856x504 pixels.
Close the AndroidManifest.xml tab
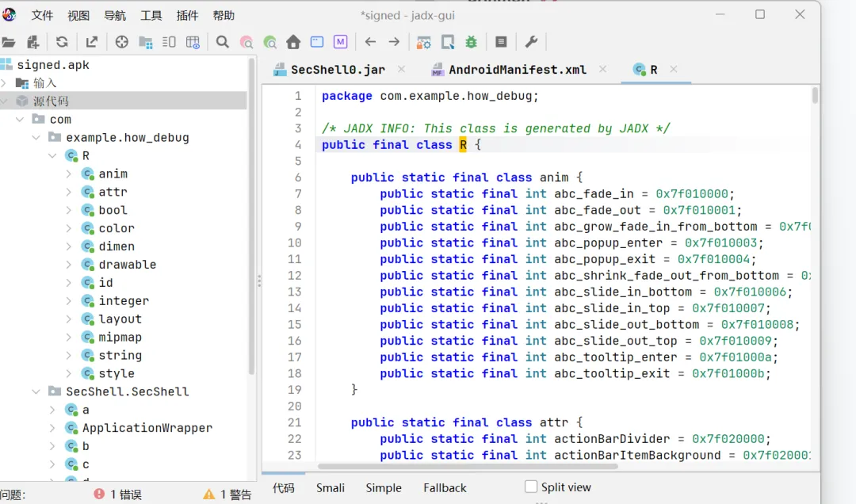602,69
